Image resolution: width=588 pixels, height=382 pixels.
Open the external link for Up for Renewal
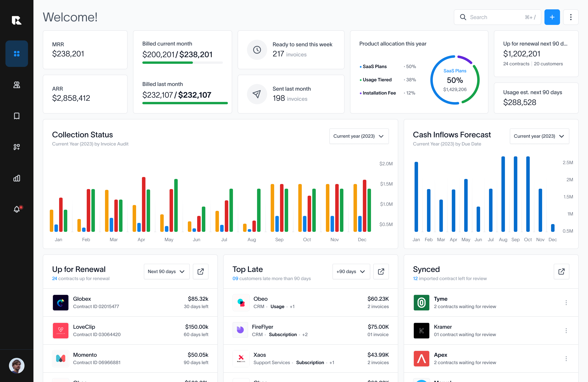click(200, 271)
